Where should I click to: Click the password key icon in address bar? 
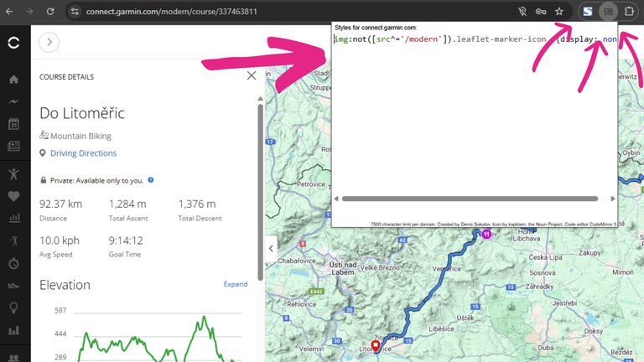[541, 12]
